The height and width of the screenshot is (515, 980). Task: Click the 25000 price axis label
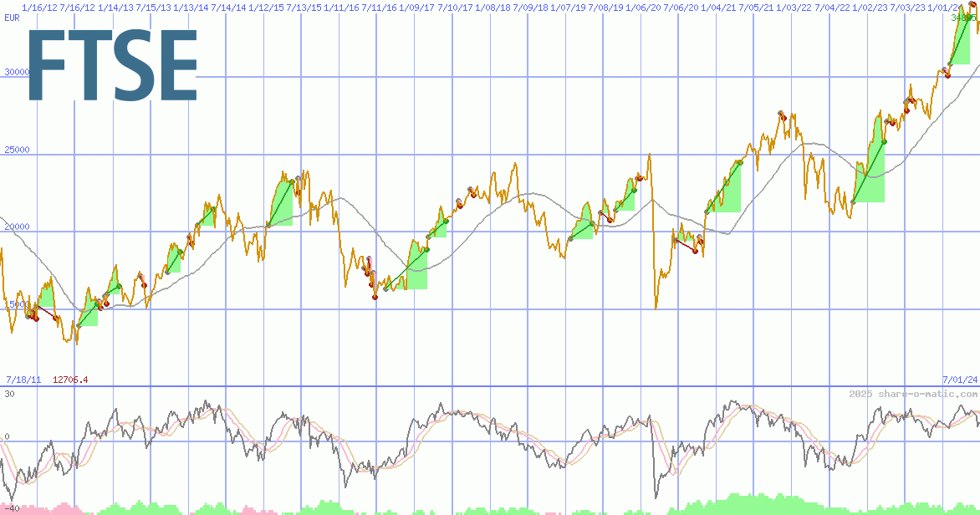tap(17, 150)
